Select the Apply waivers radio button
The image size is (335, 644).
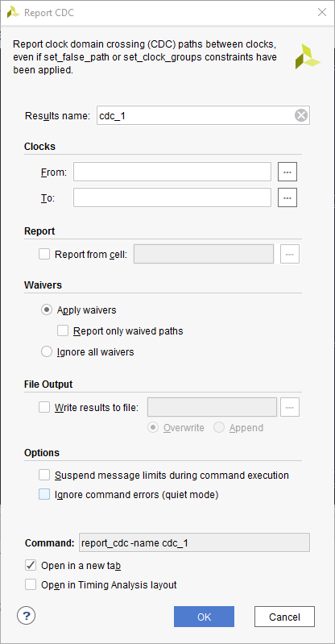(x=47, y=310)
